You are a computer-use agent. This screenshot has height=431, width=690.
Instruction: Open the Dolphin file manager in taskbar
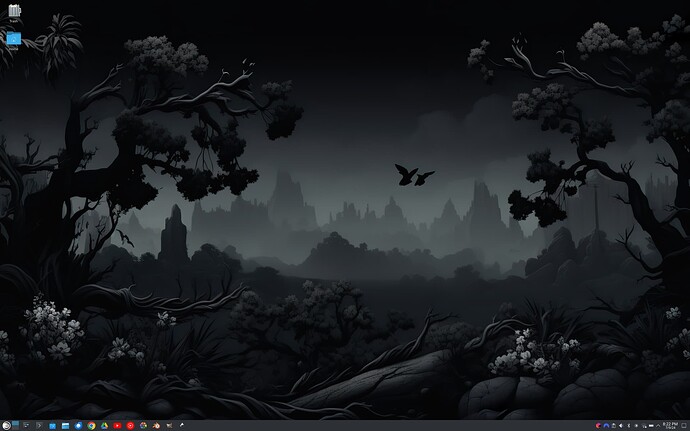(65, 425)
